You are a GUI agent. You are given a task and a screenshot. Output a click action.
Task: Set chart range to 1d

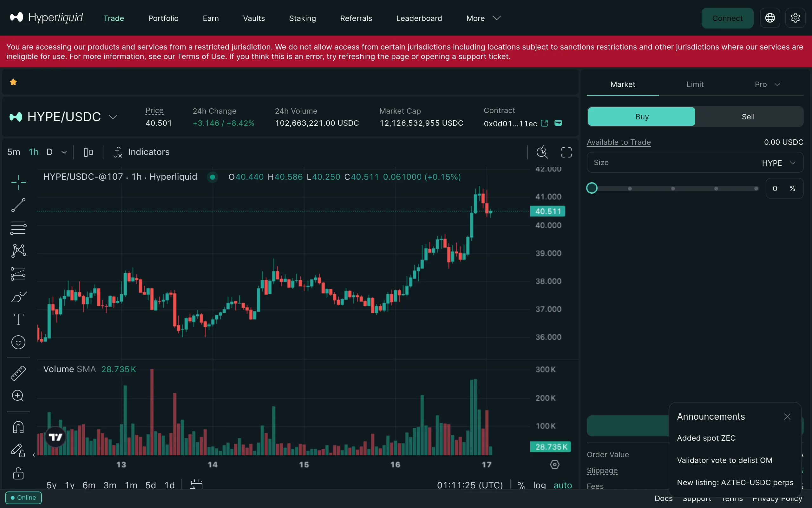pyautogui.click(x=169, y=485)
